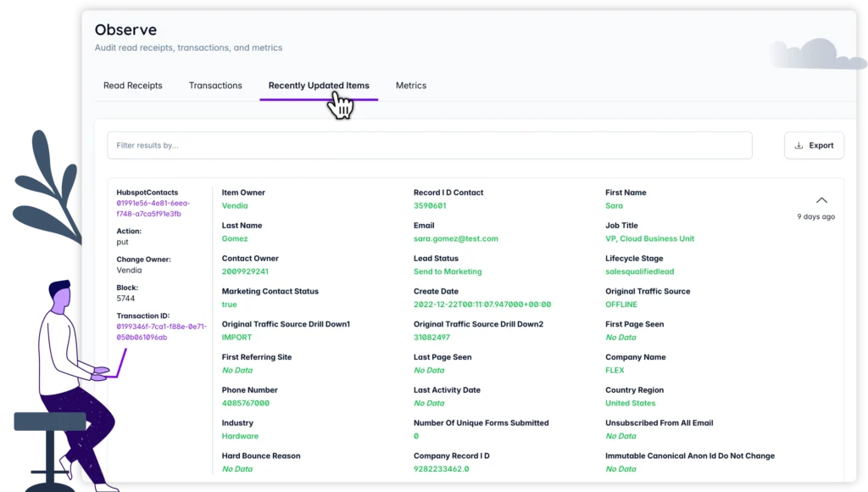Screen dimensions: 868x492
Task: Click the Job Title value VP, Cloud Business Unit
Action: pos(649,239)
